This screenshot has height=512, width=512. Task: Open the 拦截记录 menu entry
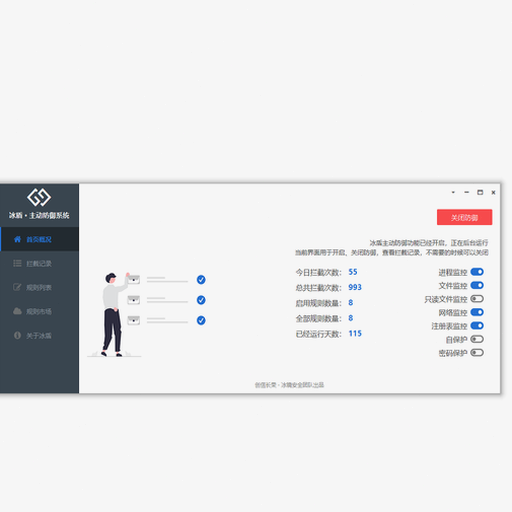pyautogui.click(x=39, y=263)
